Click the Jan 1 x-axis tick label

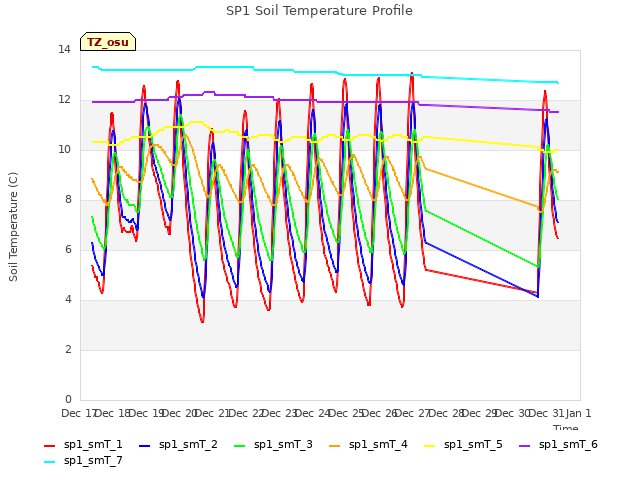(x=578, y=413)
